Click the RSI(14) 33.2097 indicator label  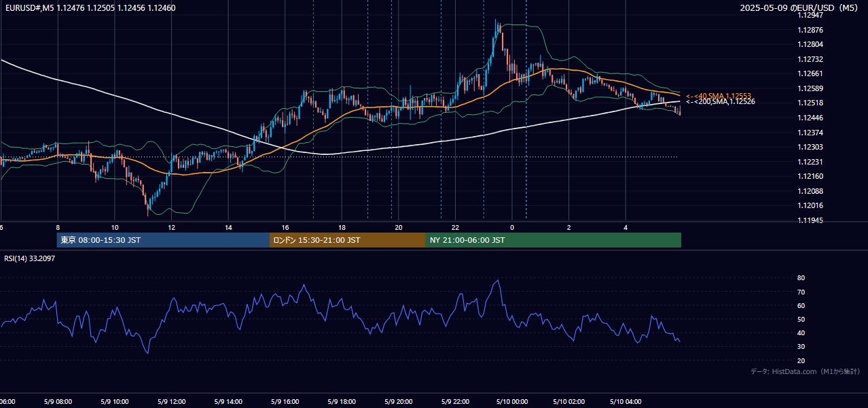[29, 258]
